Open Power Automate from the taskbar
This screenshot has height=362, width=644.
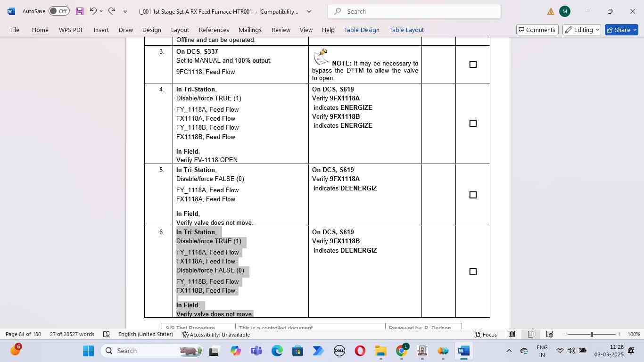coord(318,351)
